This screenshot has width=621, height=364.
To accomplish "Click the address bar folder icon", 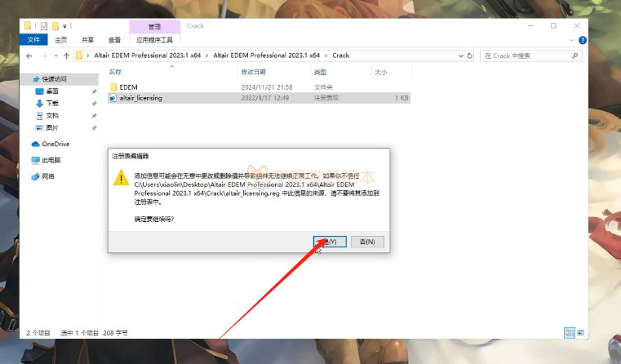I will (x=79, y=55).
